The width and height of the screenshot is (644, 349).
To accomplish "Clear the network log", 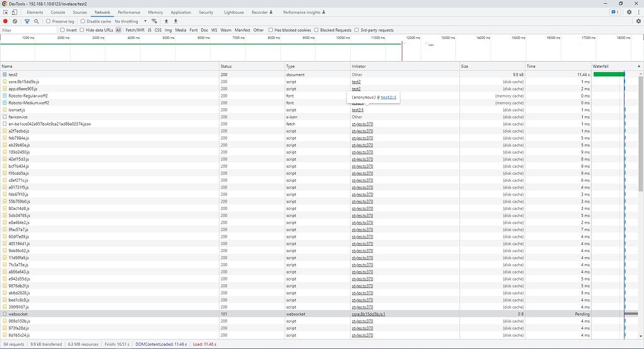I will click(15, 21).
